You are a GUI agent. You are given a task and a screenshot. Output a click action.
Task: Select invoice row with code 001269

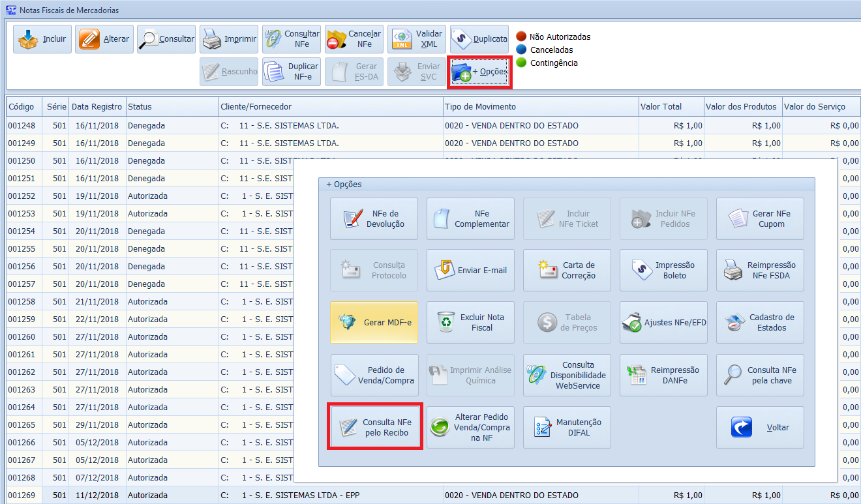pos(21,496)
